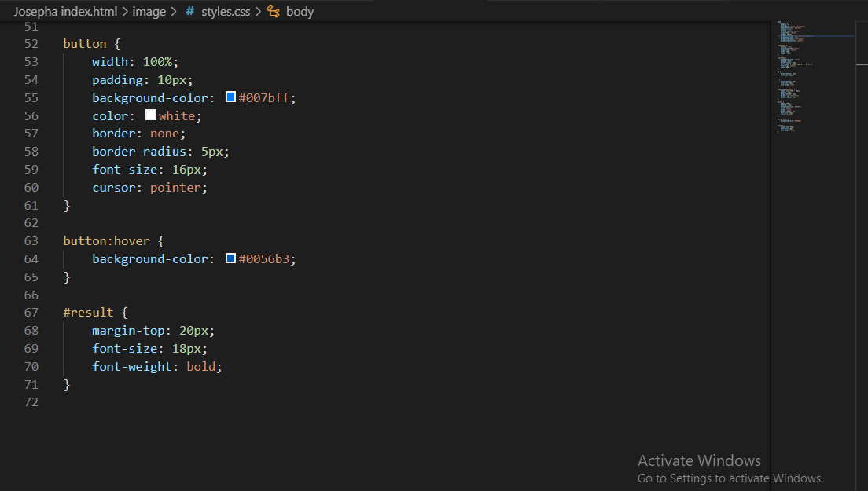Jump to code via the minimap preview

coord(811,79)
